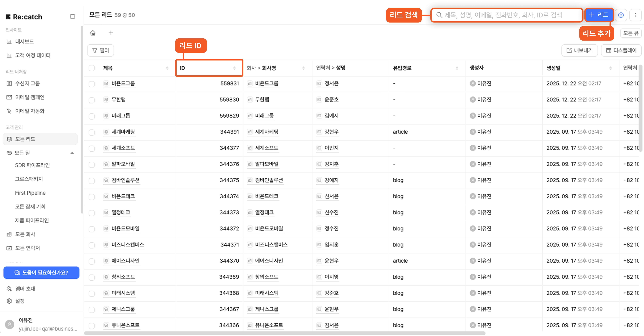Click the user profile avatar at bottom left
The height and width of the screenshot is (336, 644).
pos(10,324)
